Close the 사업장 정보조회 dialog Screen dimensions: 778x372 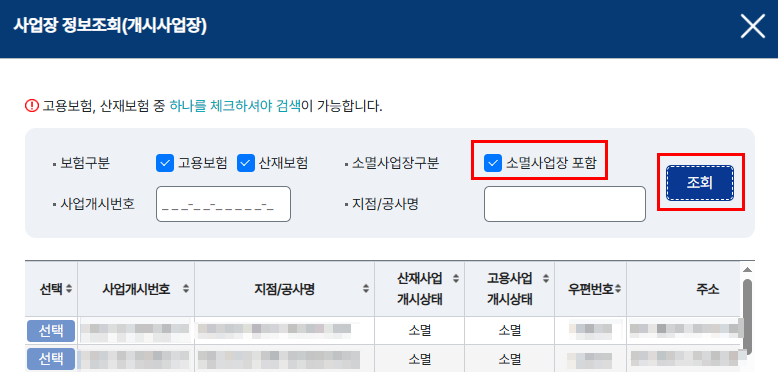[753, 26]
